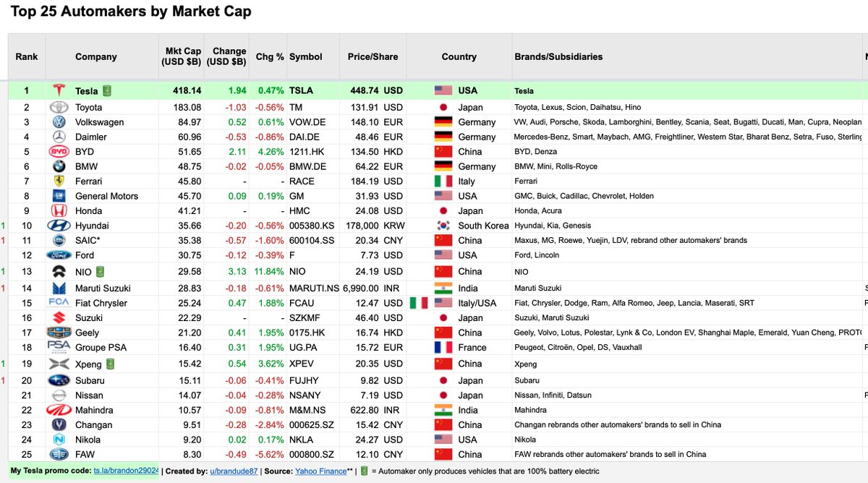Select the 000625.SZ symbol cell
The image size is (868, 483).
[314, 424]
